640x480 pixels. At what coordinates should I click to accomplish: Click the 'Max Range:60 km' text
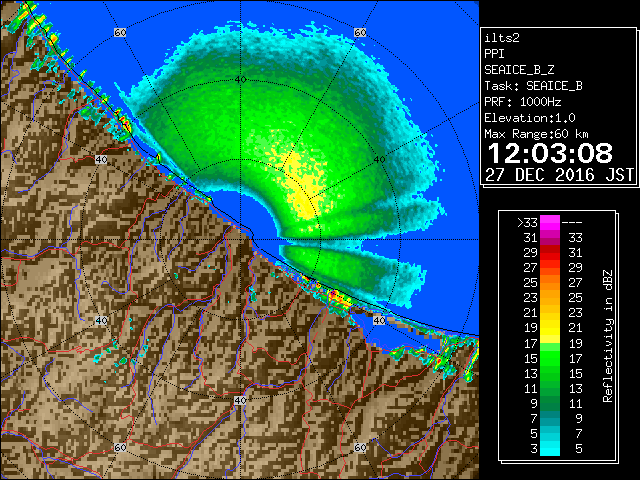[536, 134]
